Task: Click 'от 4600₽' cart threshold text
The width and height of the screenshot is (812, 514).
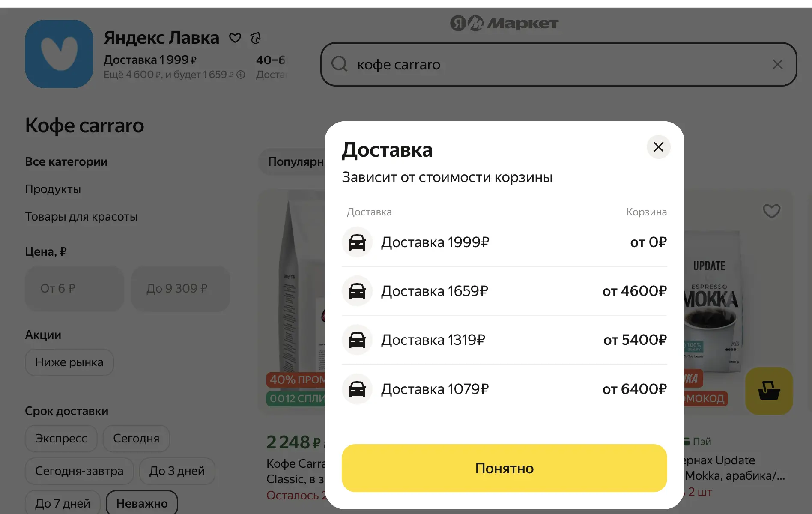Action: [634, 291]
